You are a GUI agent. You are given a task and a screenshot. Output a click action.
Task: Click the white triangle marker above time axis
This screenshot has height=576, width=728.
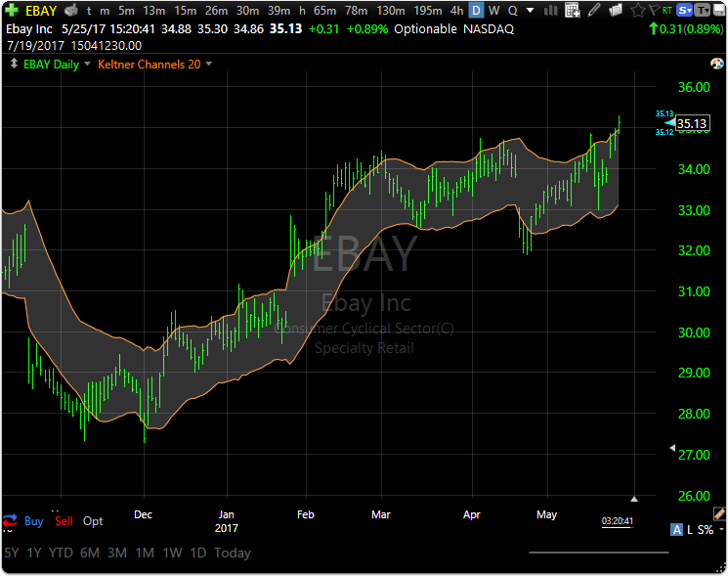click(x=634, y=499)
